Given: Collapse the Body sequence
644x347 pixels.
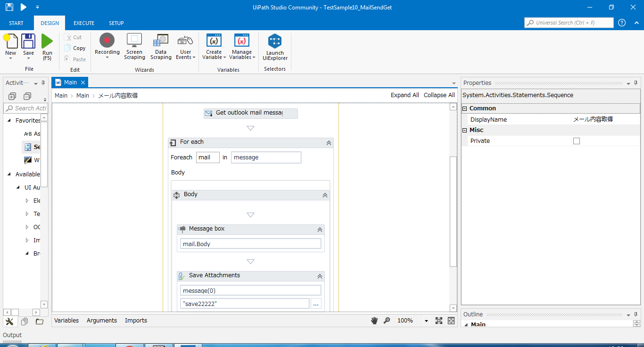Looking at the screenshot, I should [325, 195].
